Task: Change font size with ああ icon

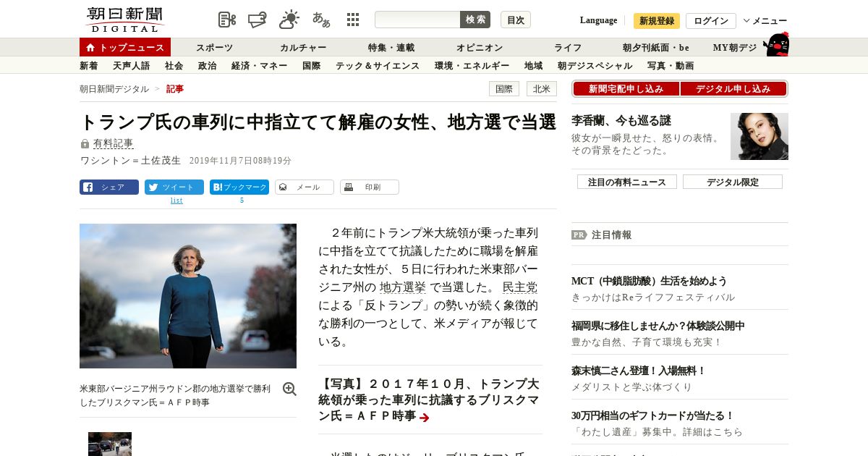Action: click(321, 20)
